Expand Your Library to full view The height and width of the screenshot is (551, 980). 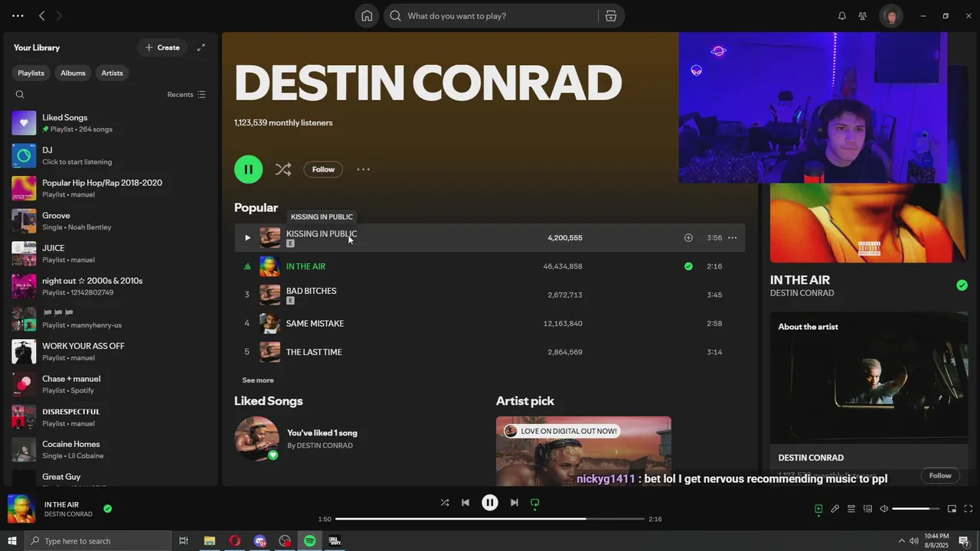(201, 47)
